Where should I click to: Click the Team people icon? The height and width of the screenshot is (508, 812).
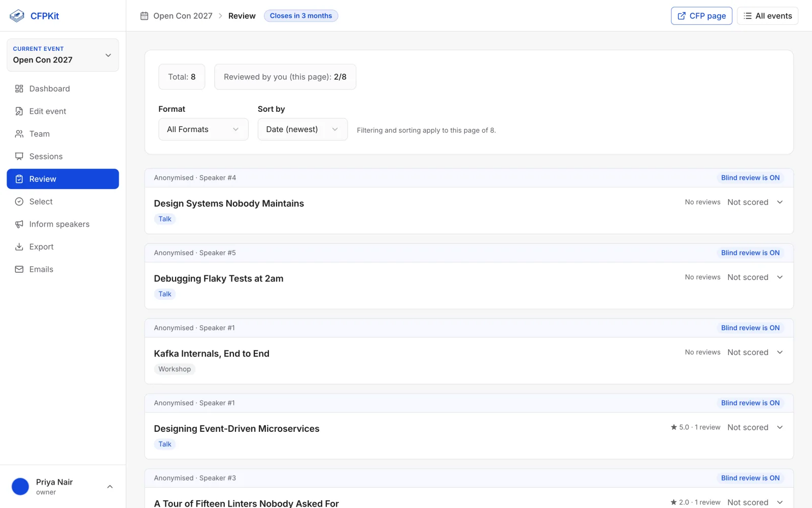pos(19,134)
